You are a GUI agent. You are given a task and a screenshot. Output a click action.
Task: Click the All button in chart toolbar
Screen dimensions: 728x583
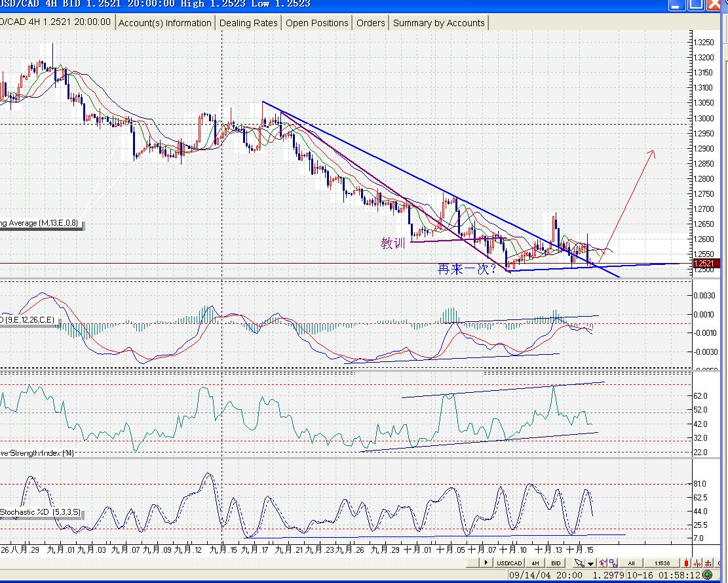pos(631,563)
